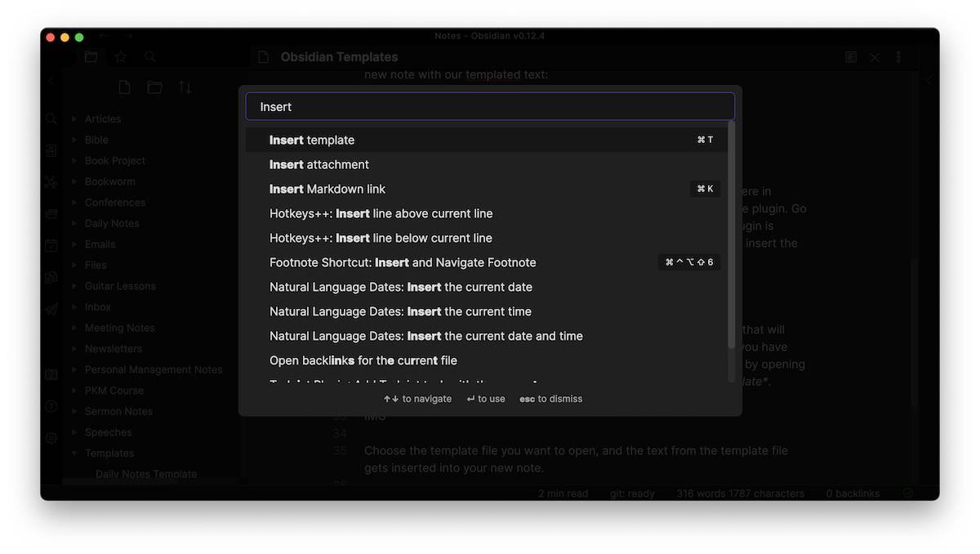This screenshot has width=980, height=554.
Task: Choose Insert and Navigate Footnote command
Action: (486, 262)
